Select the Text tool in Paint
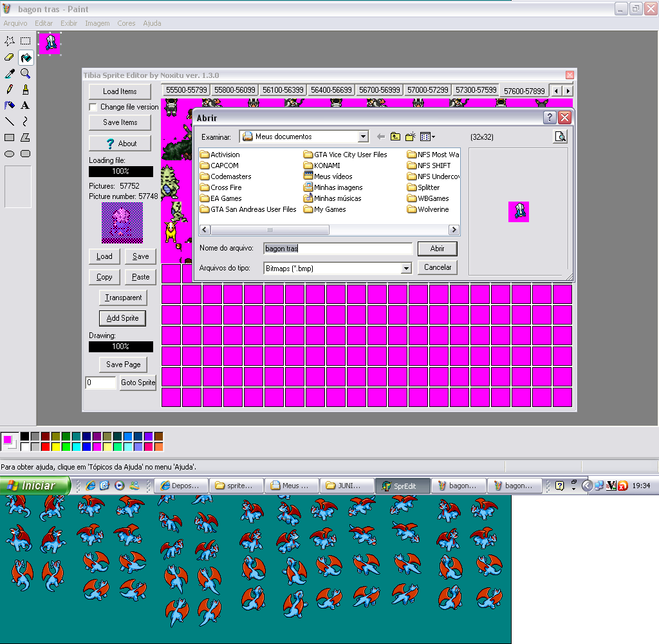 point(26,106)
